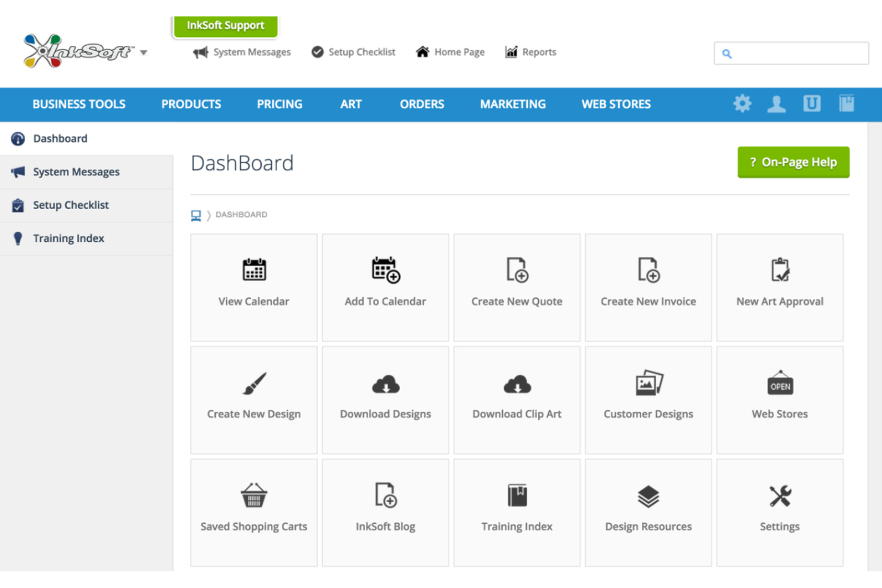Image resolution: width=882 pixels, height=588 pixels.
Task: Click the InkSoft logo
Action: tap(78, 51)
